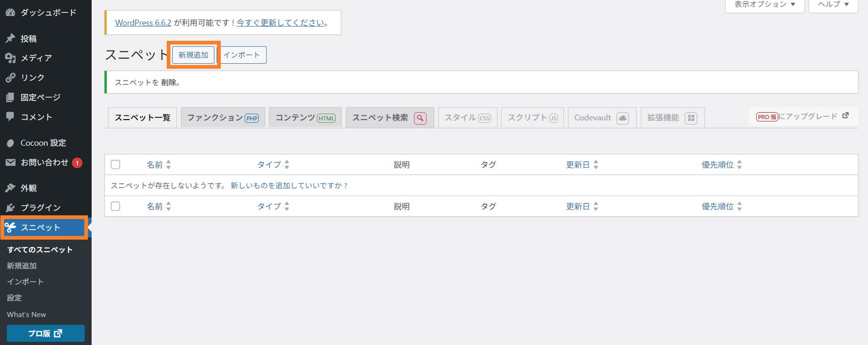868x345 pixels.
Task: Tick the select-all checkbox in table header
Action: [x=115, y=164]
